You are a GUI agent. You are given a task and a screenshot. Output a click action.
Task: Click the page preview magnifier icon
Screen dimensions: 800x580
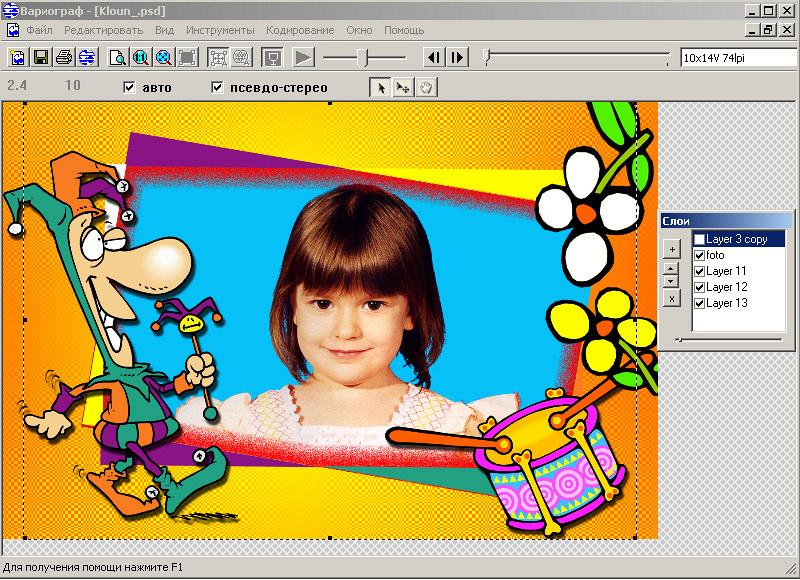118,57
